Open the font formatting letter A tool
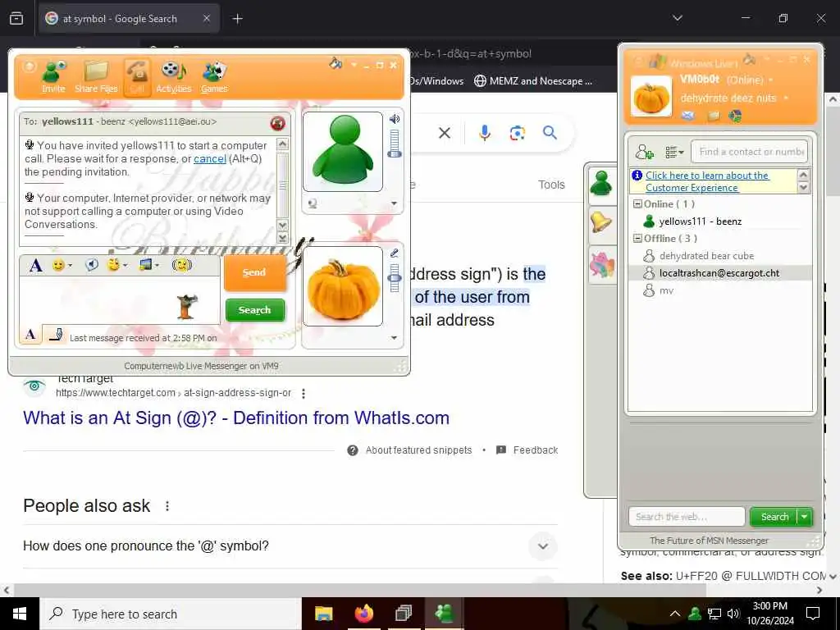Viewport: 840px width, 630px height. click(x=36, y=265)
